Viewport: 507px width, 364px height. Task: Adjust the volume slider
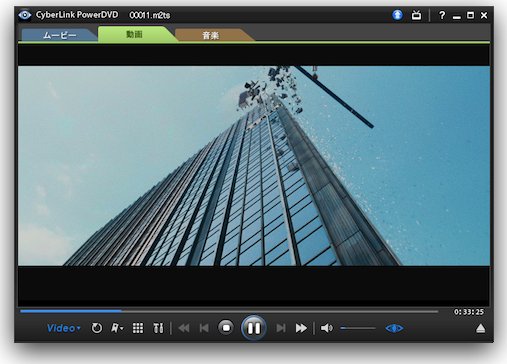[x=358, y=328]
